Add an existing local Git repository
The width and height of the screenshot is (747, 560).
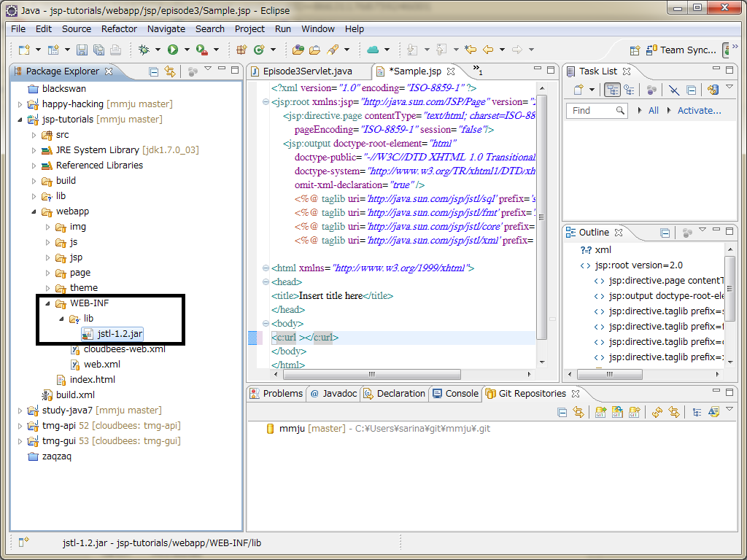(600, 413)
